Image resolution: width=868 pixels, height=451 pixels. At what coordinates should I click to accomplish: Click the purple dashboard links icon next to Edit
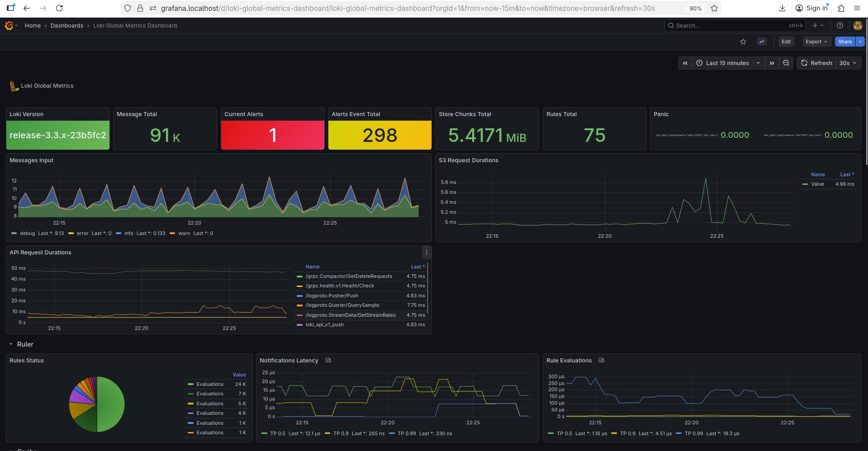point(762,42)
